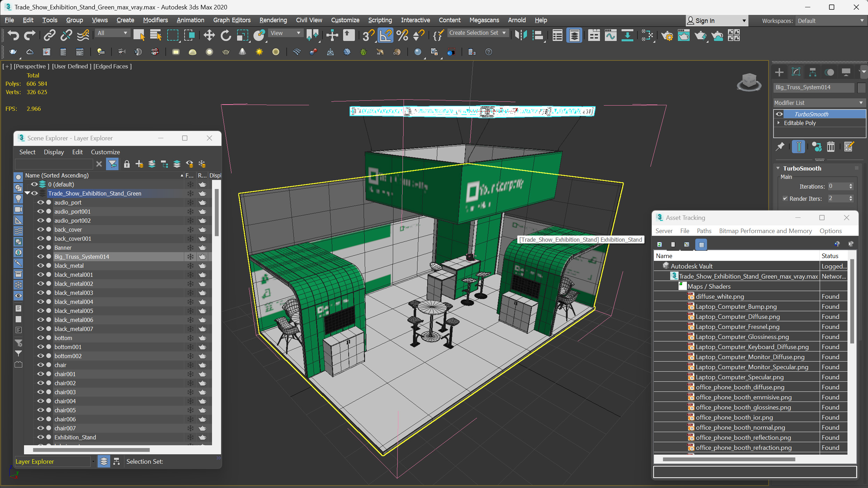Image resolution: width=868 pixels, height=488 pixels.
Task: Activate the Select and Rotate tool
Action: tap(226, 35)
